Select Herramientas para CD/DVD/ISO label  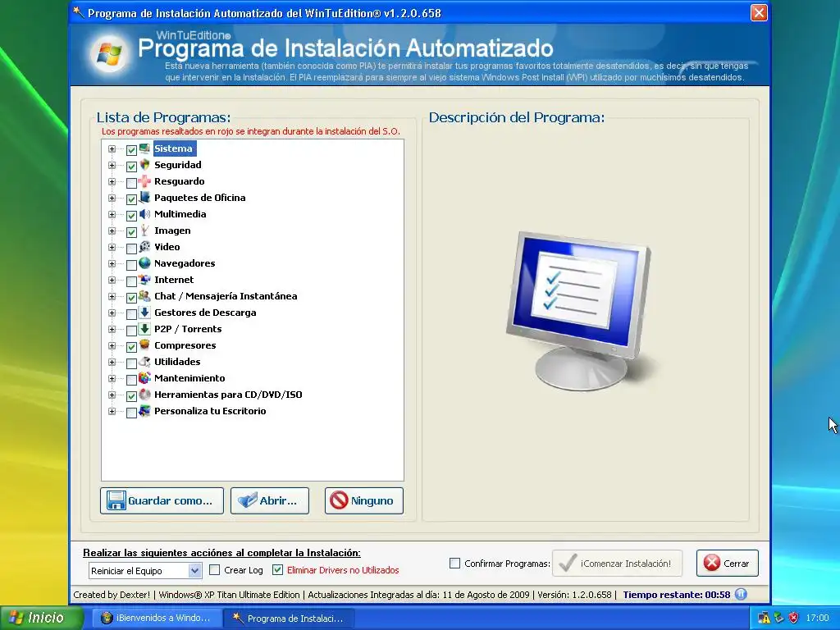pos(228,395)
